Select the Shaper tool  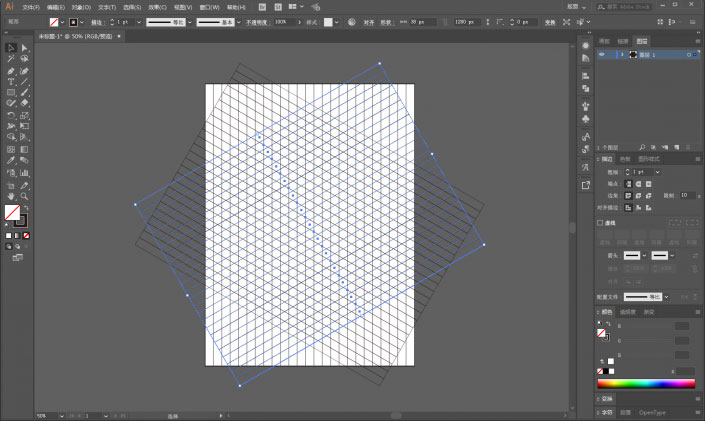(11, 103)
